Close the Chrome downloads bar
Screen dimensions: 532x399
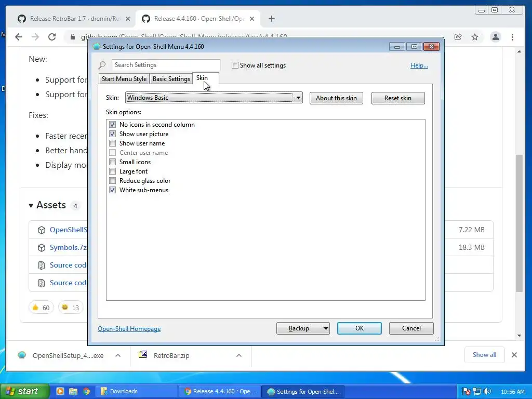[x=514, y=355]
